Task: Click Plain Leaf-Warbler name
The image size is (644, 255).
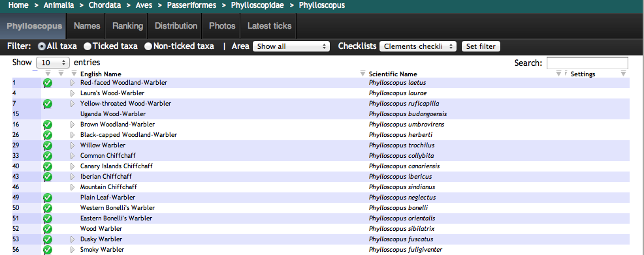Action: pyautogui.click(x=108, y=198)
